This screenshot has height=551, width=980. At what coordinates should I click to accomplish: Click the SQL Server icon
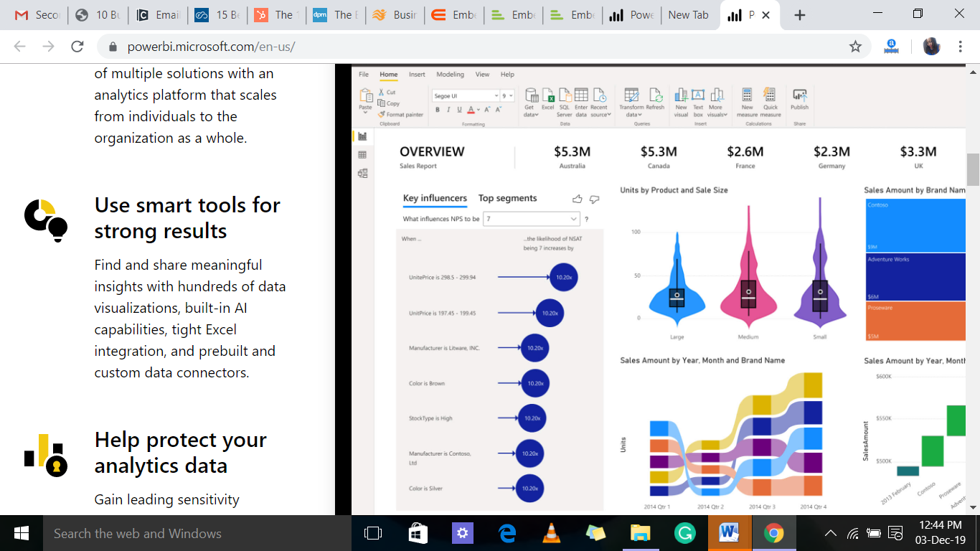(565, 95)
